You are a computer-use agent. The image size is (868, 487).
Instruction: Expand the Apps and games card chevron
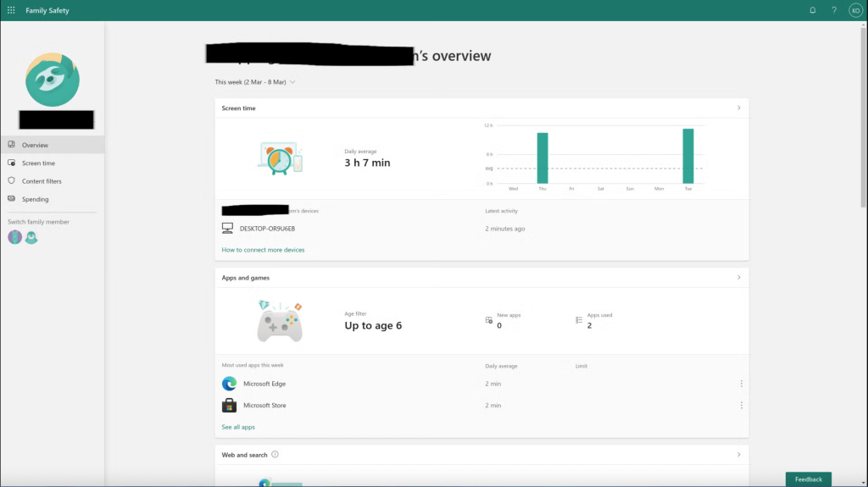738,278
